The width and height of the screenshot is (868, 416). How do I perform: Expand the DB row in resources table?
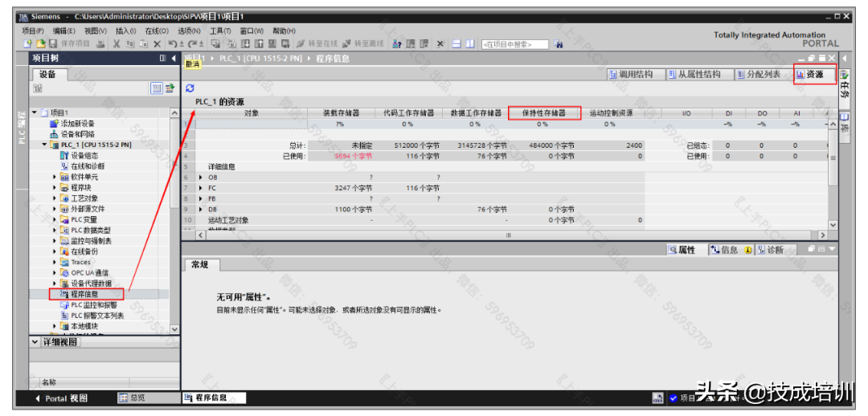200,209
